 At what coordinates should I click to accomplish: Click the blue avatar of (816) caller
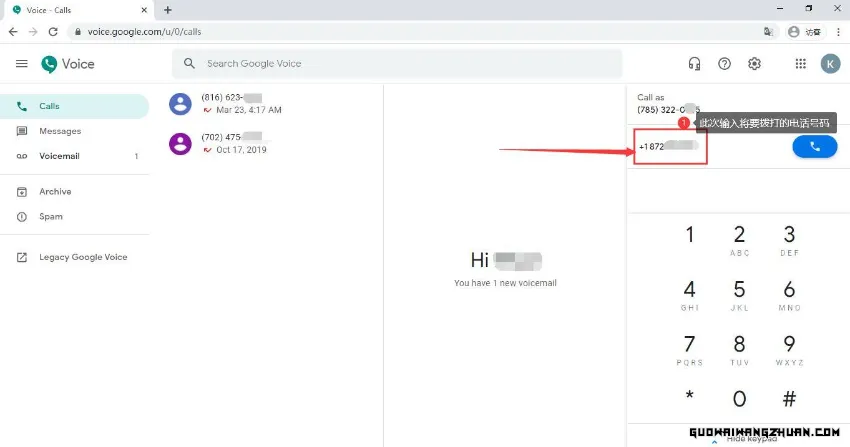(180, 103)
